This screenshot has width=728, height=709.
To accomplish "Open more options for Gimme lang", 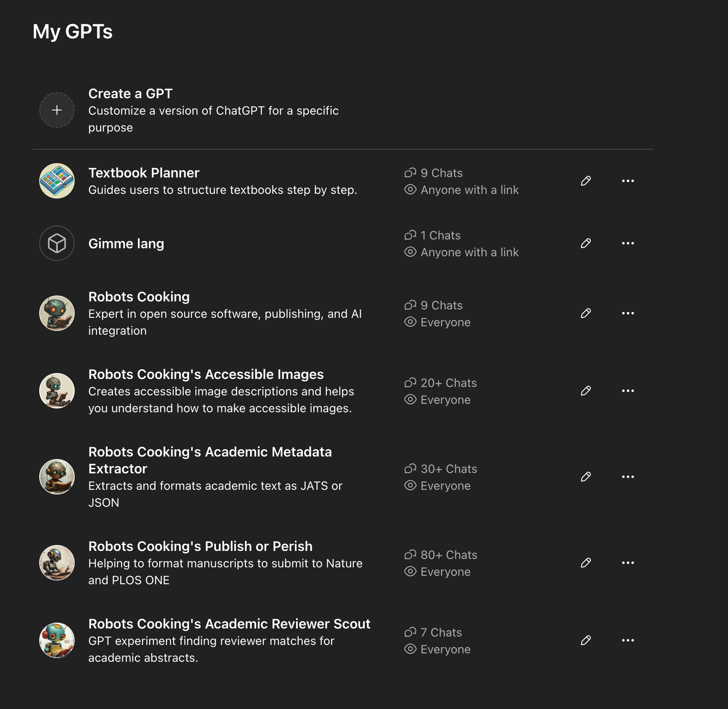I will (628, 243).
